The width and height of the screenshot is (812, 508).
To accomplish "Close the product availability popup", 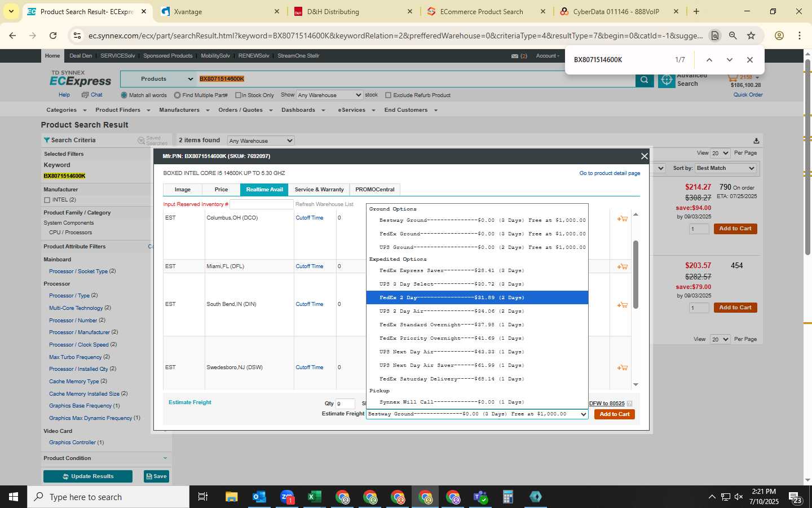I will point(644,156).
